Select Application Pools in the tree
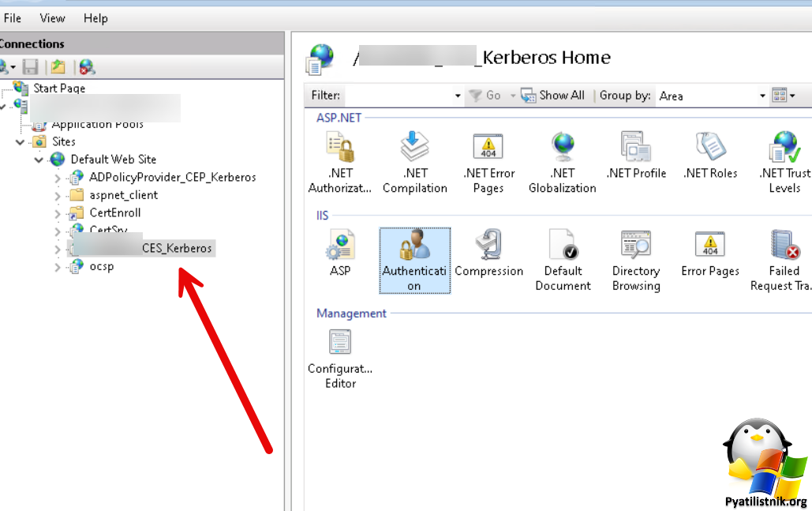 pos(97,124)
